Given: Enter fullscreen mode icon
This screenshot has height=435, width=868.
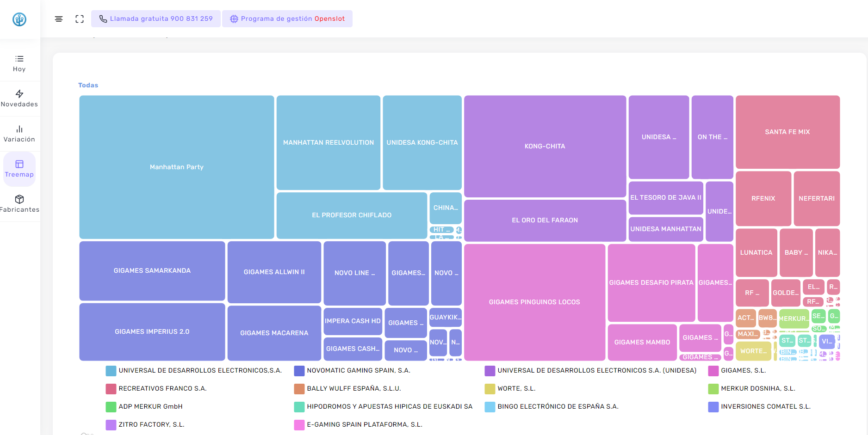Looking at the screenshot, I should pos(80,19).
